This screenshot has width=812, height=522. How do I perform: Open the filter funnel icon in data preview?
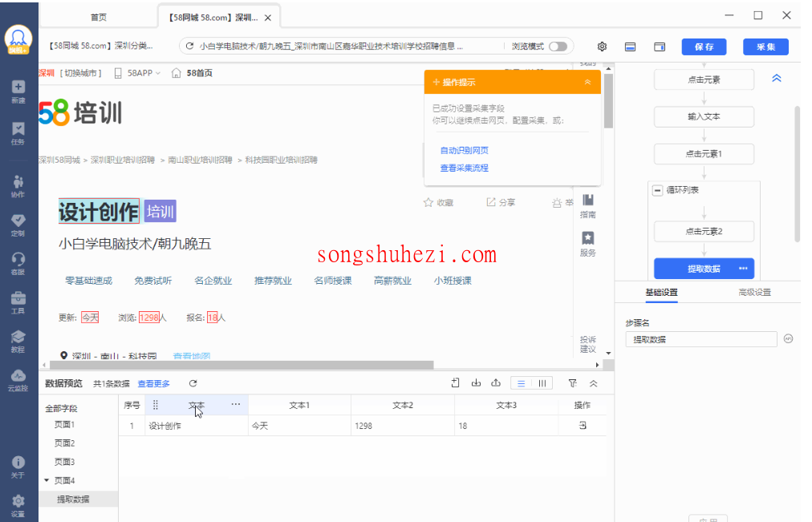pyautogui.click(x=573, y=383)
